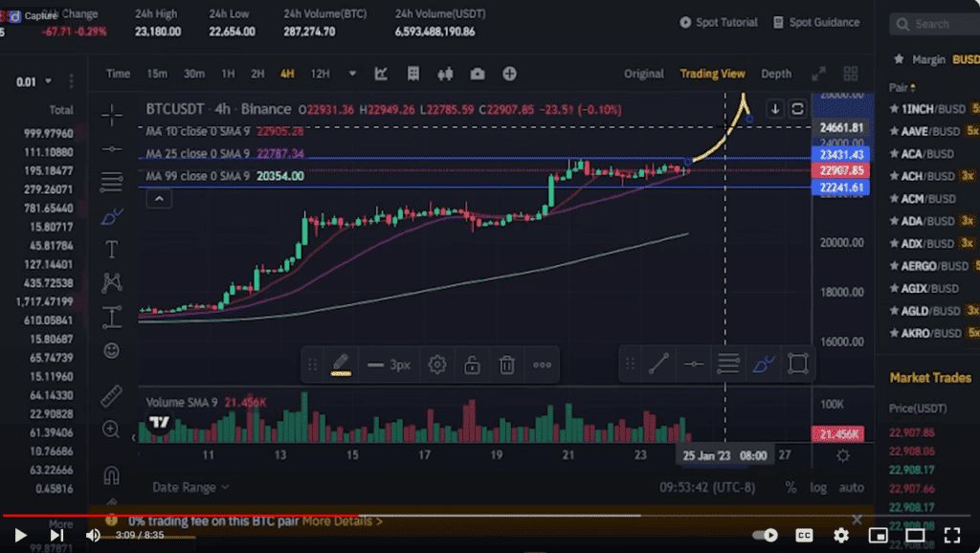This screenshot has width=980, height=553.
Task: Toggle the drawing lock icon
Action: (472, 365)
